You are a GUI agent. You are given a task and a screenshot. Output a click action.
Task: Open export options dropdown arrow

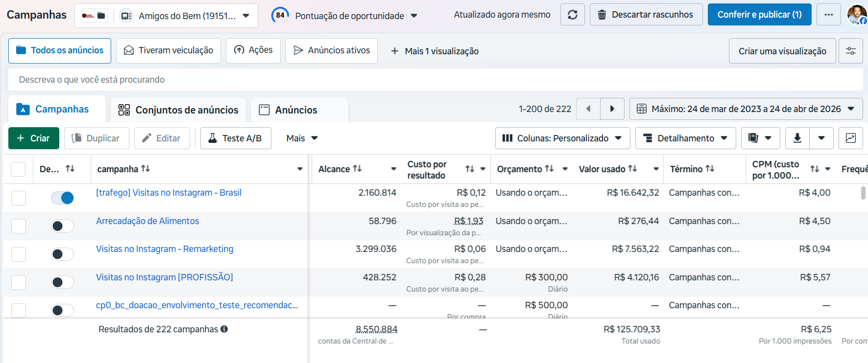(x=821, y=138)
